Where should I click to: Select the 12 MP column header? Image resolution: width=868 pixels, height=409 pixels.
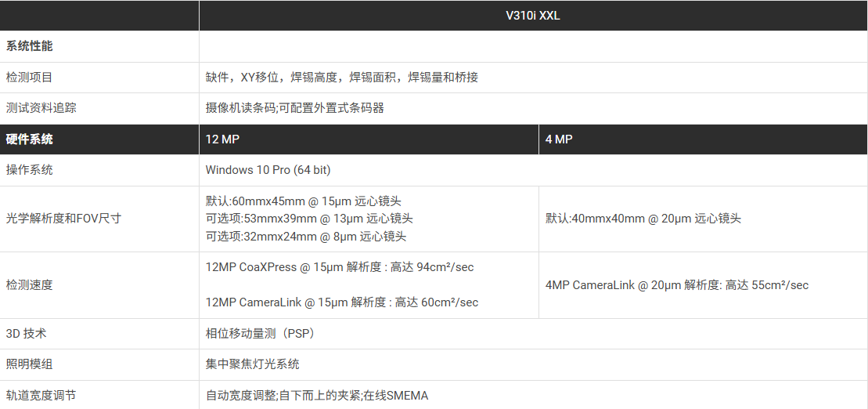(x=222, y=139)
